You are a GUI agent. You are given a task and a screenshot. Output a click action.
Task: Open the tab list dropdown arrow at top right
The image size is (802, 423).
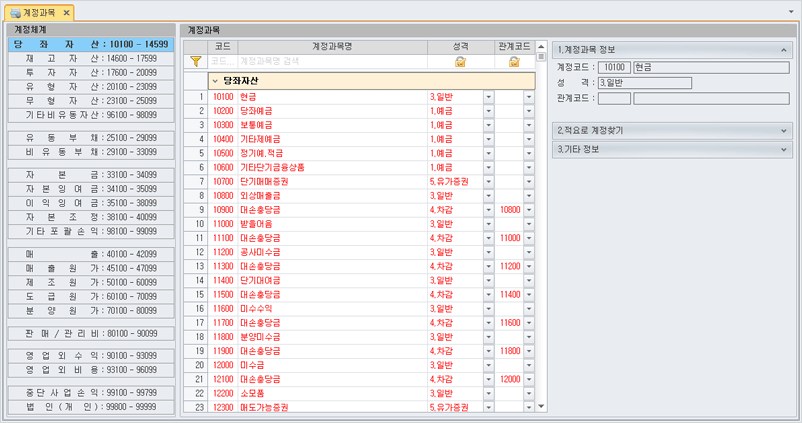point(791,11)
